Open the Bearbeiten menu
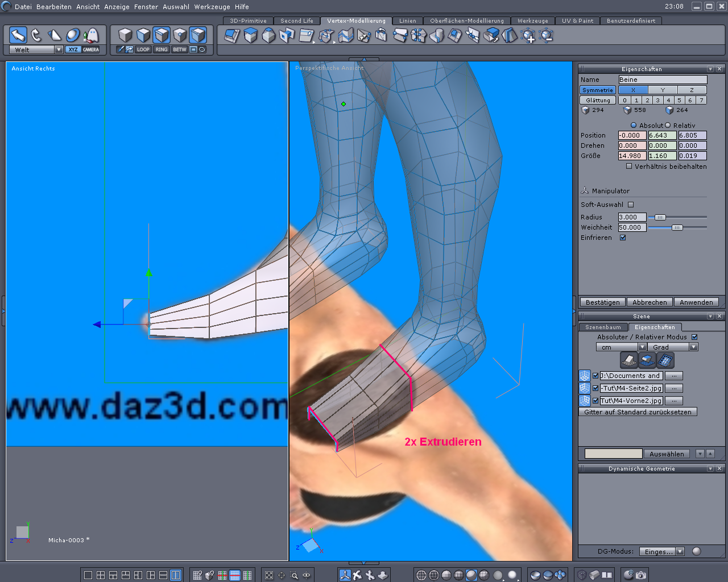Screen dimensions: 728x582 click(54, 7)
